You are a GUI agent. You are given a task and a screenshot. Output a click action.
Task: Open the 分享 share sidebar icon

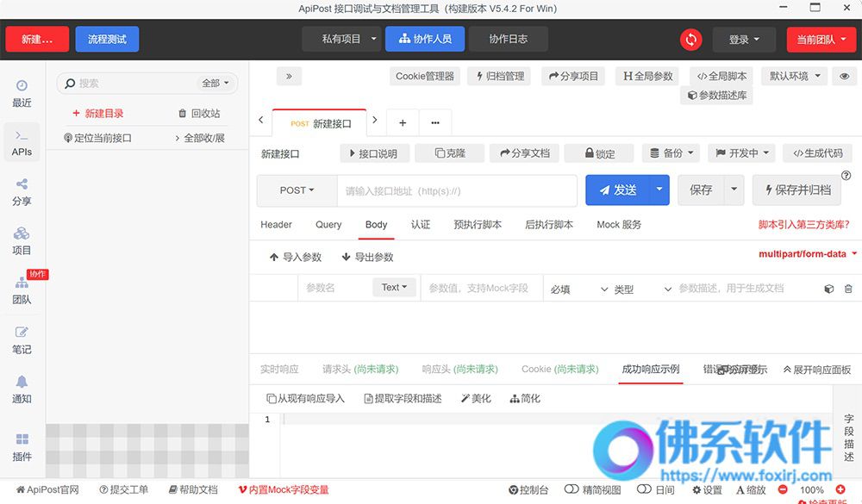pos(22,192)
